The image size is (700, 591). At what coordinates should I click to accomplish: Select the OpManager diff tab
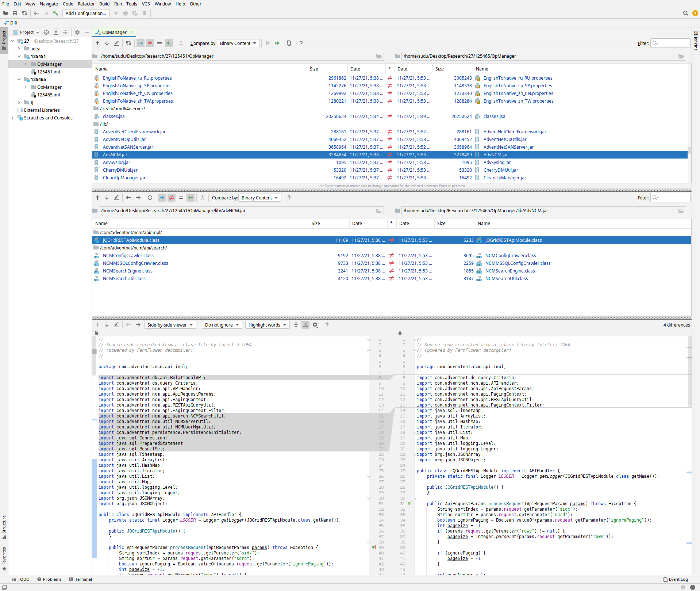point(114,32)
